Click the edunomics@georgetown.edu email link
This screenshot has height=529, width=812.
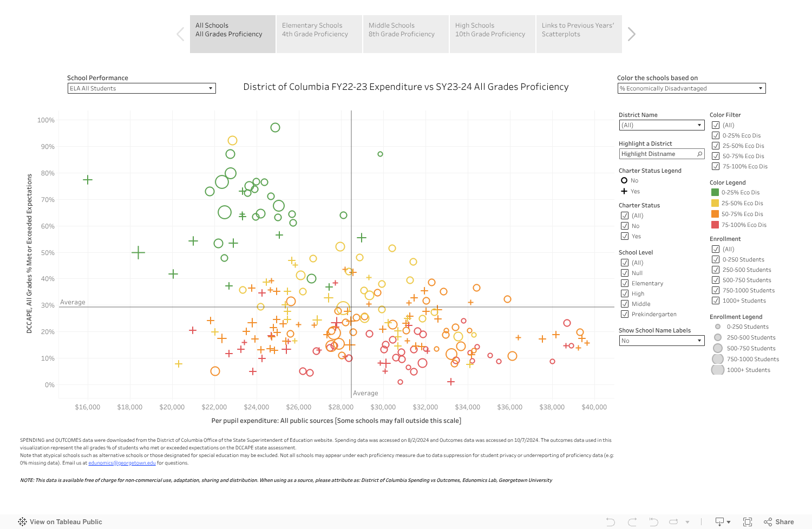(x=122, y=463)
